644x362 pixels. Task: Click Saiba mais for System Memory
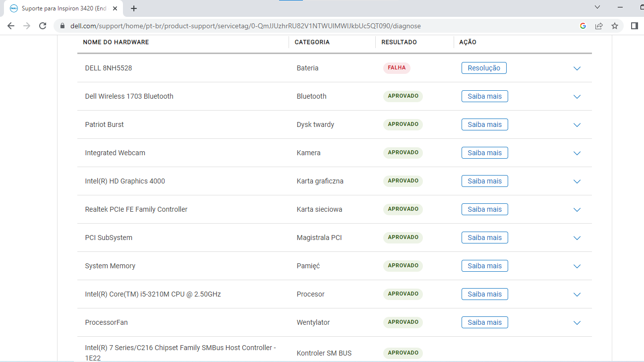click(485, 266)
